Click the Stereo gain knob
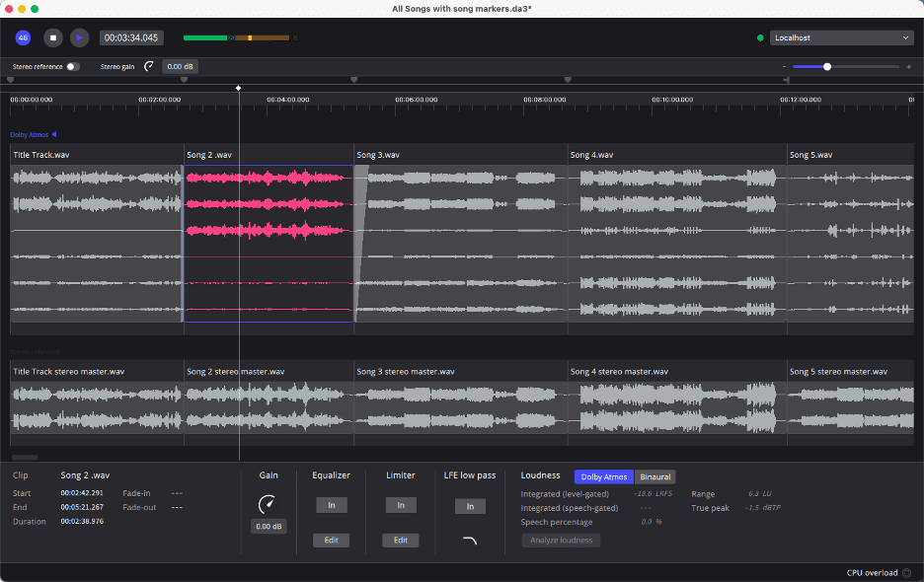This screenshot has height=582, width=924. click(149, 67)
